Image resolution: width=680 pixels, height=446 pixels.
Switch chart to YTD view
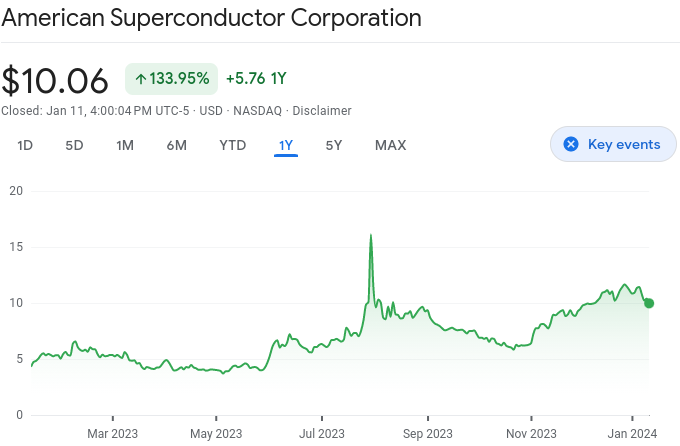233,145
